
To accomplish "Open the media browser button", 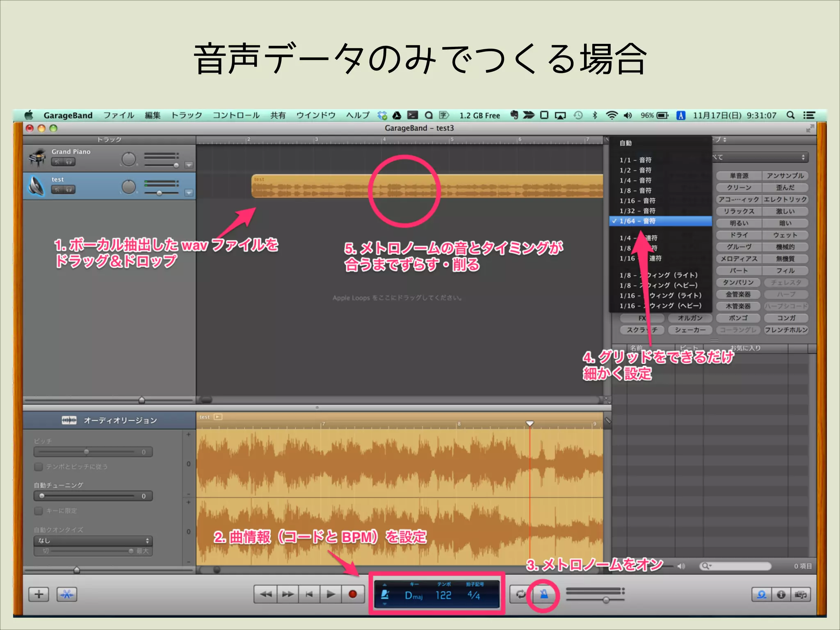I will coord(801,594).
